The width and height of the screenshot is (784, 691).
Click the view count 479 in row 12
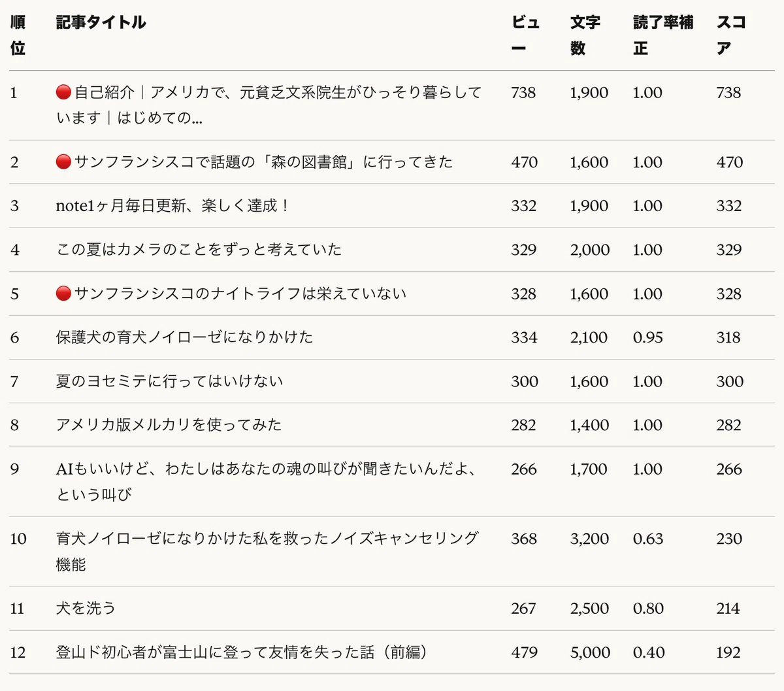point(524,652)
